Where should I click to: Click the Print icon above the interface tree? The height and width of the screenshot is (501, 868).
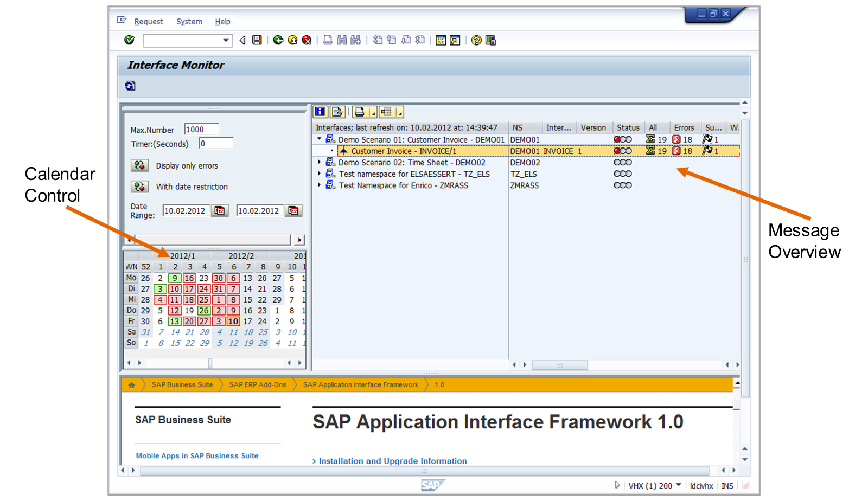point(359,112)
